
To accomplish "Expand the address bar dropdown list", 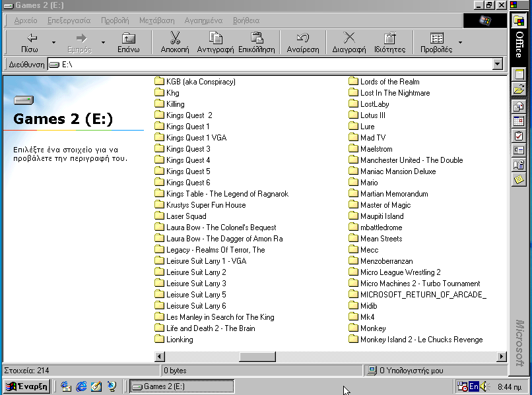I will point(498,65).
